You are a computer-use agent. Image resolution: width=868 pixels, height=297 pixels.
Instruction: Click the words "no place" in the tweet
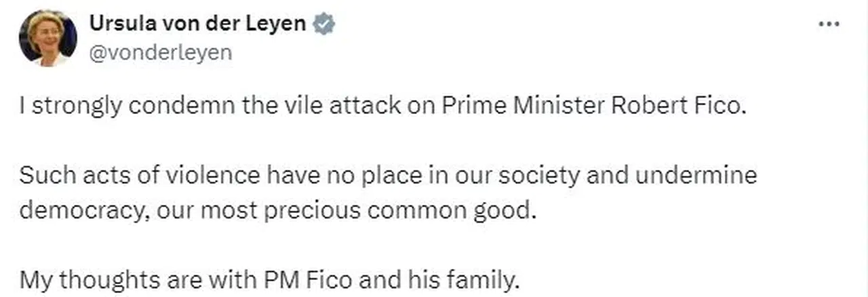(x=359, y=176)
